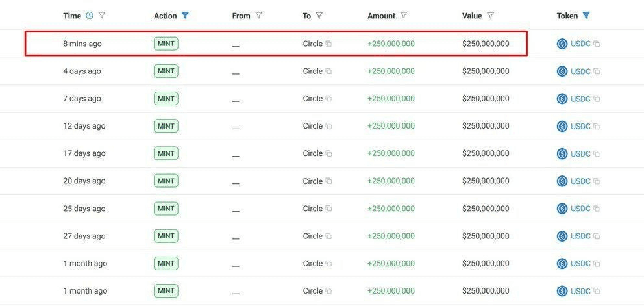
Task: Click +250,000,000 amount in the highlighted row
Action: click(391, 44)
